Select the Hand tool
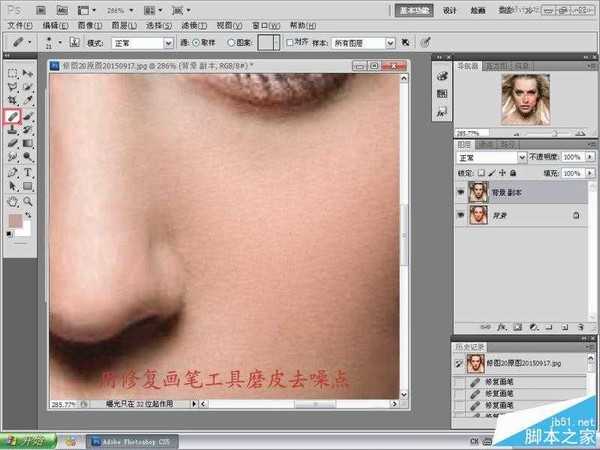Image resolution: width=600 pixels, height=450 pixels. tap(13, 201)
